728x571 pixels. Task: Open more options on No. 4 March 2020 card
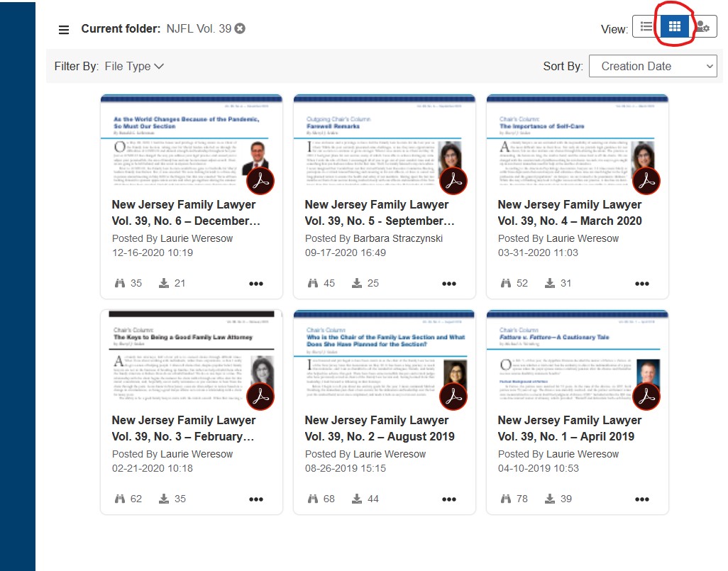[x=642, y=284]
